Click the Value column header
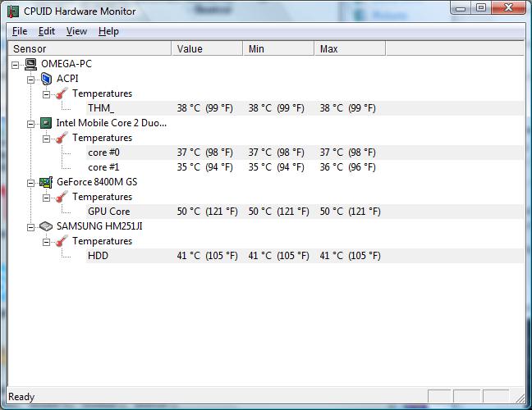The height and width of the screenshot is (410, 532). click(207, 49)
